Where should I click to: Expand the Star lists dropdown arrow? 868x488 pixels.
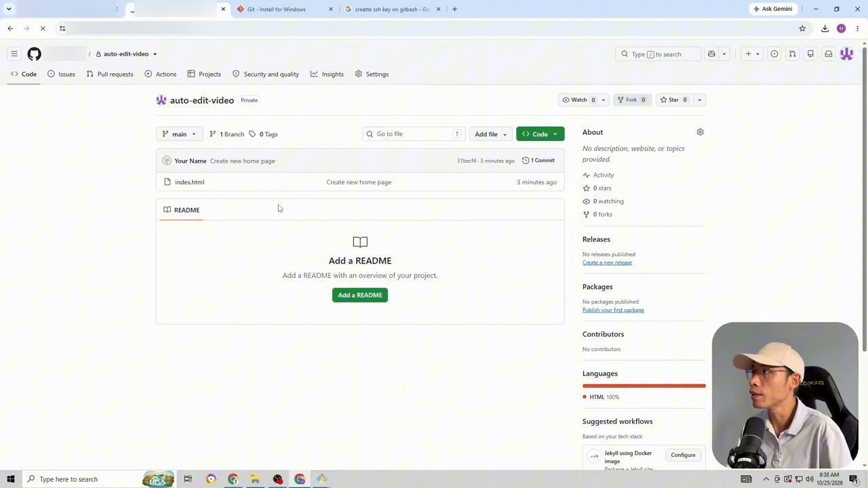699,100
